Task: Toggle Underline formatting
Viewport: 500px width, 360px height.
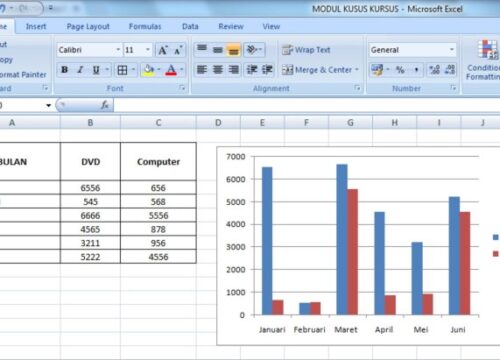Action: tap(96, 70)
